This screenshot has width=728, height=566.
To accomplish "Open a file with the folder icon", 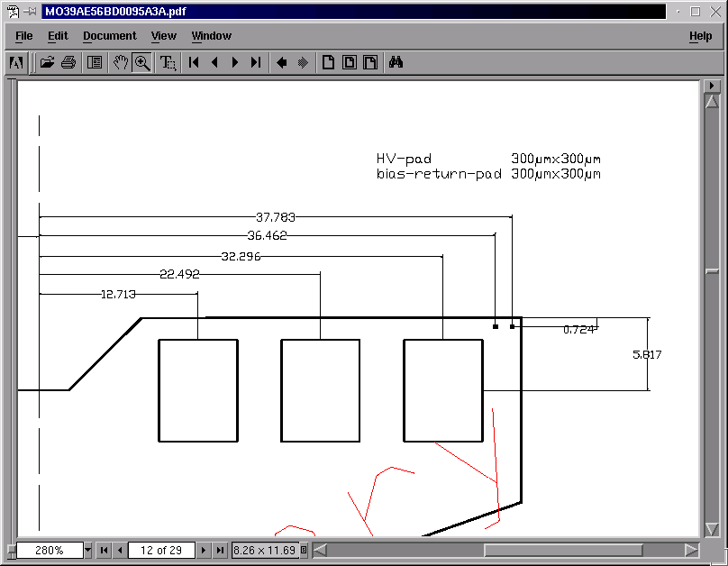I will point(47,62).
